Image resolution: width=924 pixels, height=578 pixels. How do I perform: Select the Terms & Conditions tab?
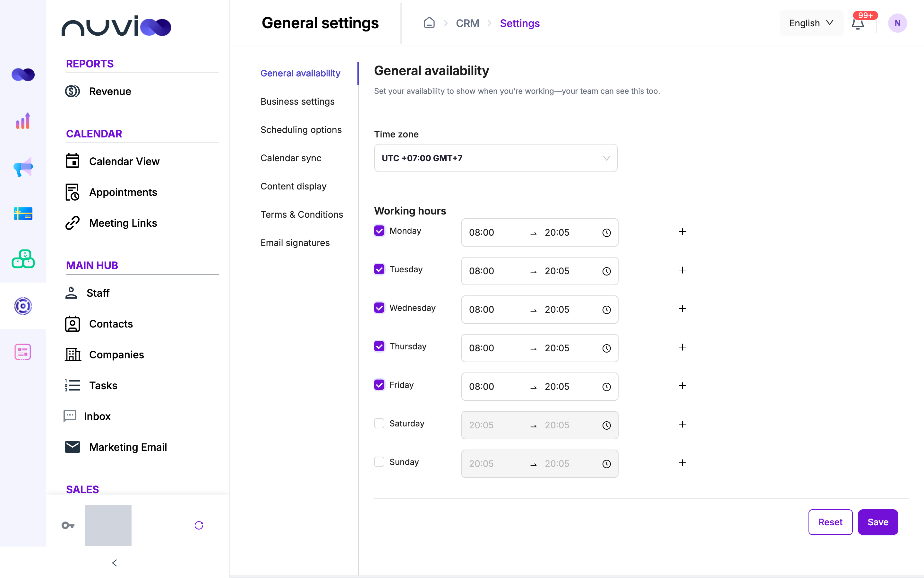point(302,215)
